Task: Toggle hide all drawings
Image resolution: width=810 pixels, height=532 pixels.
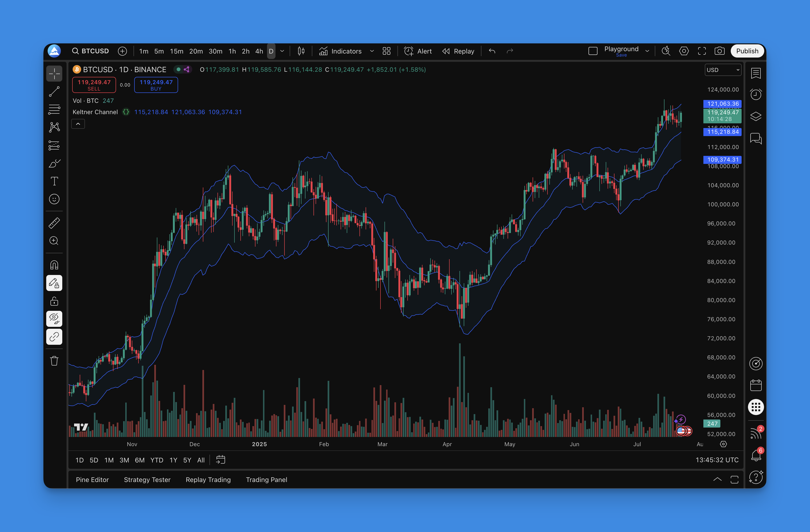Action: tap(54, 319)
